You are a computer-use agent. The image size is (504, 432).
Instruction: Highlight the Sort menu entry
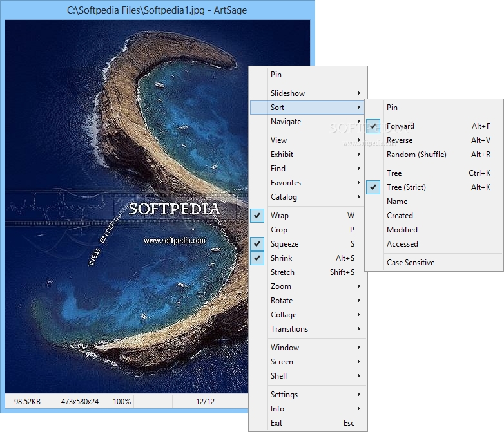click(x=308, y=108)
